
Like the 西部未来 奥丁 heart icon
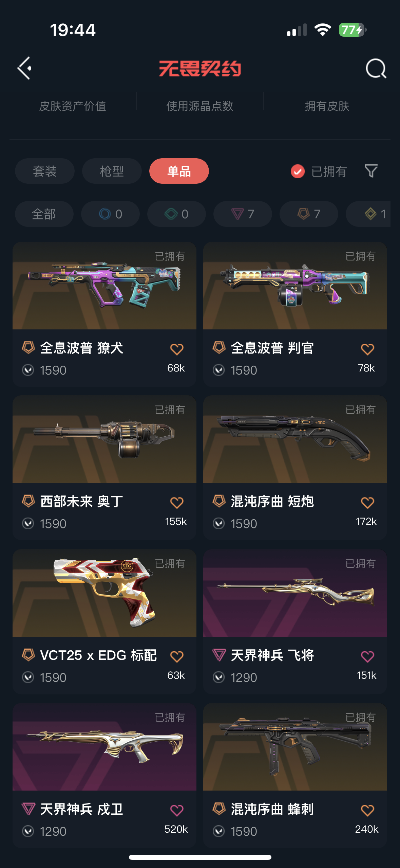(177, 503)
